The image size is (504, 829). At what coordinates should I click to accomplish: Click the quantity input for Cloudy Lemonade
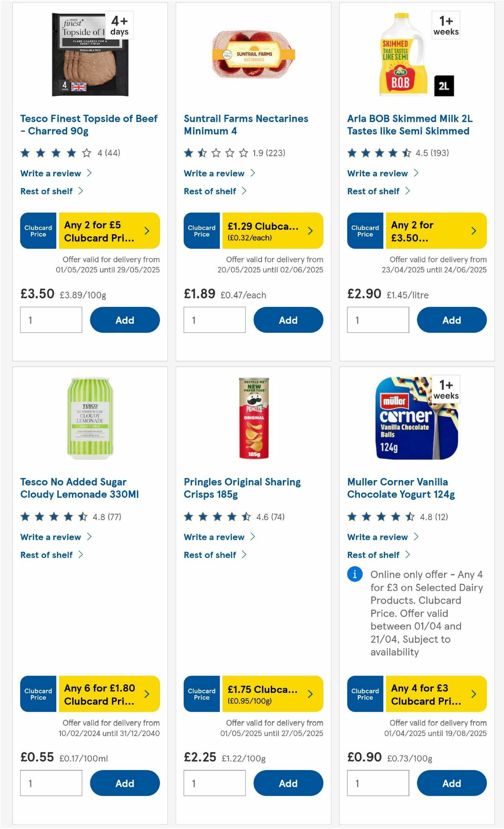(51, 782)
